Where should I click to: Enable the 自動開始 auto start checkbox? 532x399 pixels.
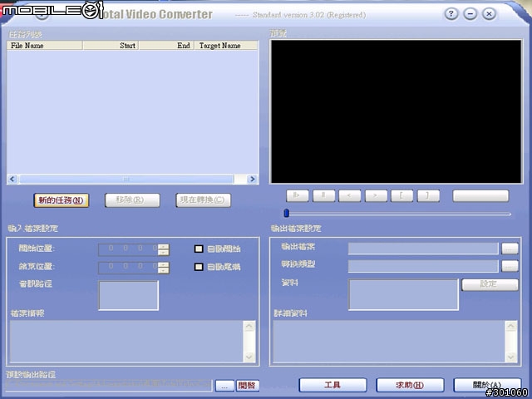[199, 249]
